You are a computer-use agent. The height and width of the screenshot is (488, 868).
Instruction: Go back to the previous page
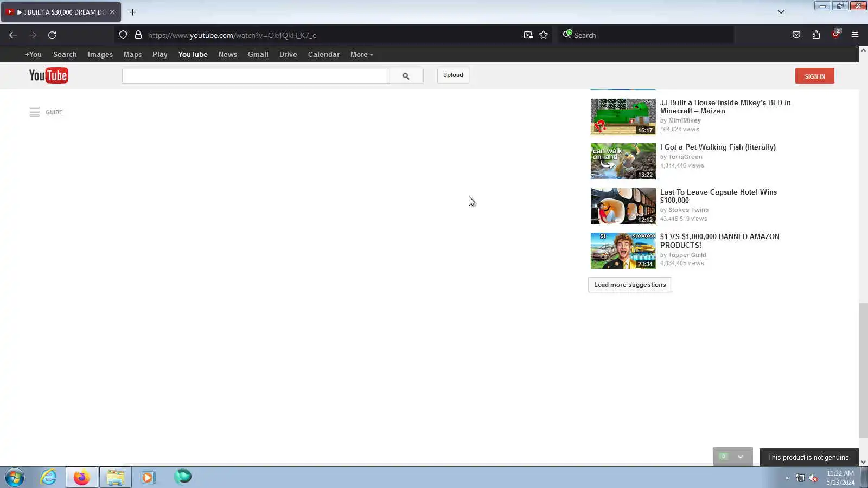click(13, 35)
